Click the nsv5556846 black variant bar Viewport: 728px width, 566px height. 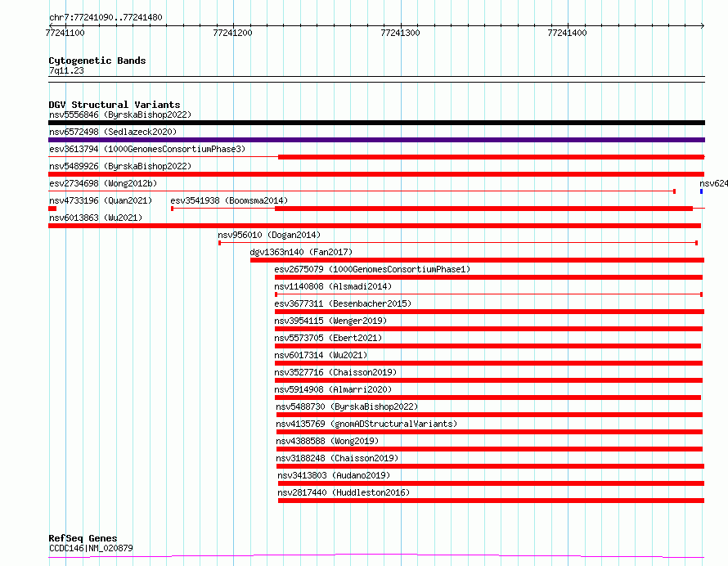tap(376, 123)
